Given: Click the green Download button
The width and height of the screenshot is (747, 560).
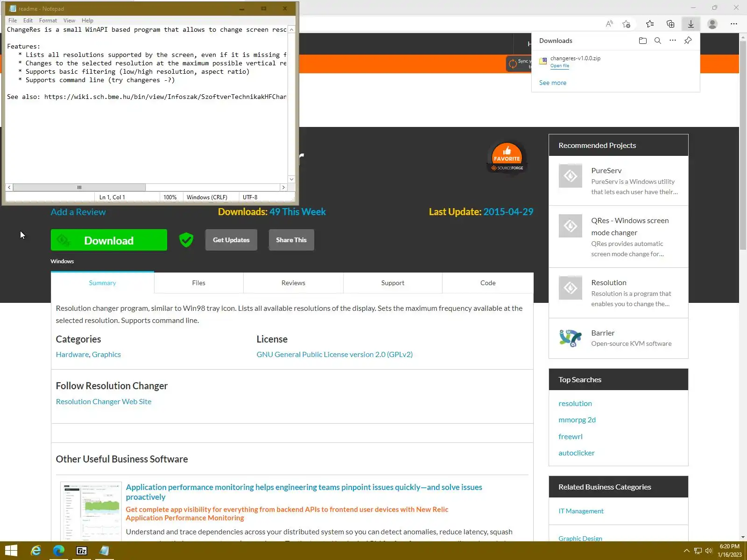Looking at the screenshot, I should coord(109,240).
